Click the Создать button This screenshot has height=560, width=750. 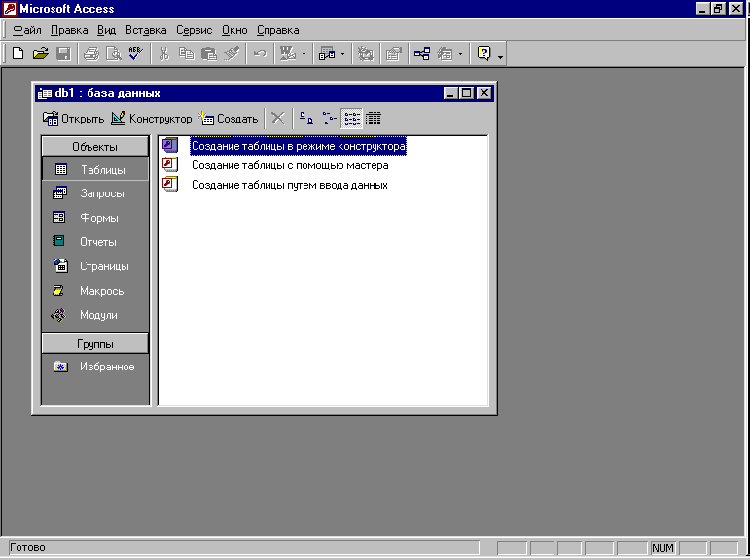click(x=229, y=119)
